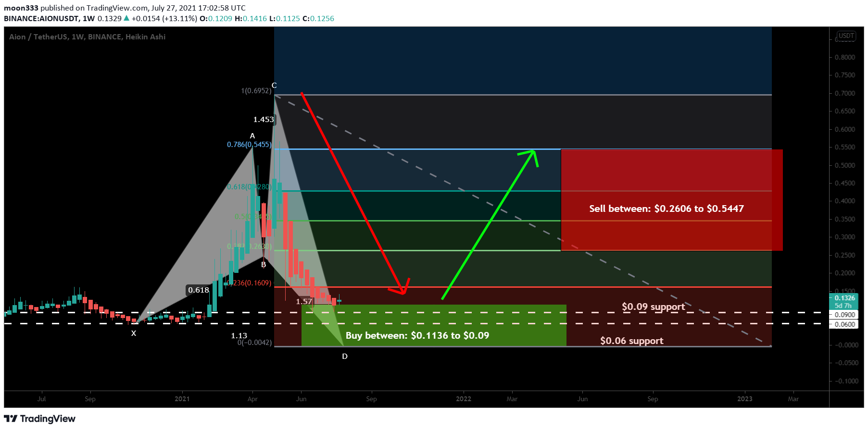The height and width of the screenshot is (430, 868).
Task: Click the Fibonacci label 1(0.6952)
Action: tap(256, 90)
